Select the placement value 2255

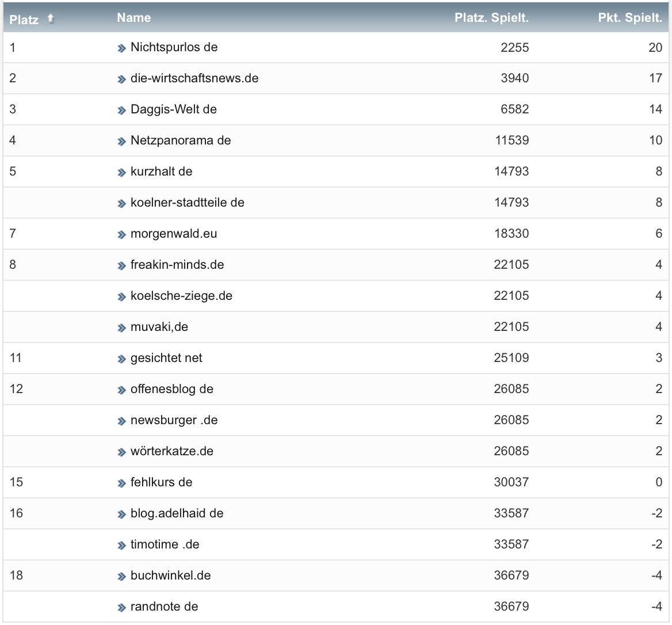coord(515,47)
